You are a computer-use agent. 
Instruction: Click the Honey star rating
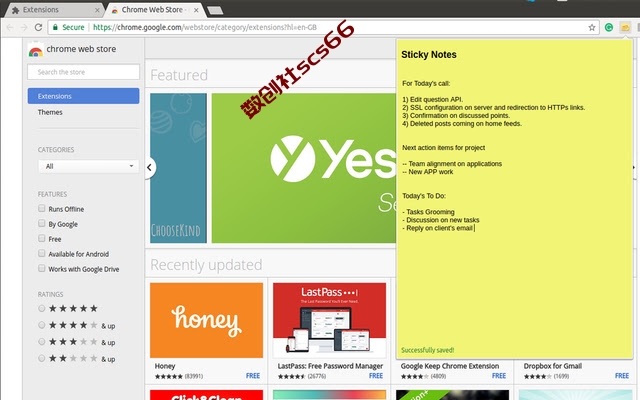(x=169, y=376)
